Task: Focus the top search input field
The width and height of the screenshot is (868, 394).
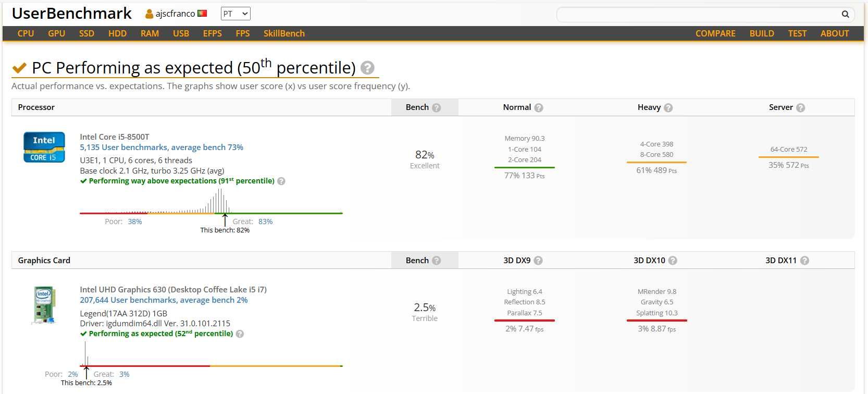Action: 698,15
